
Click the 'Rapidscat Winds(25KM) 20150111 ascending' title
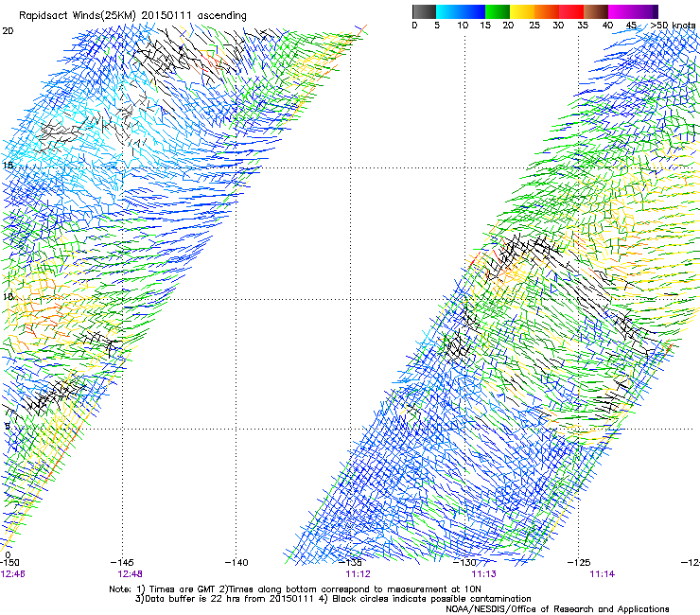click(132, 15)
